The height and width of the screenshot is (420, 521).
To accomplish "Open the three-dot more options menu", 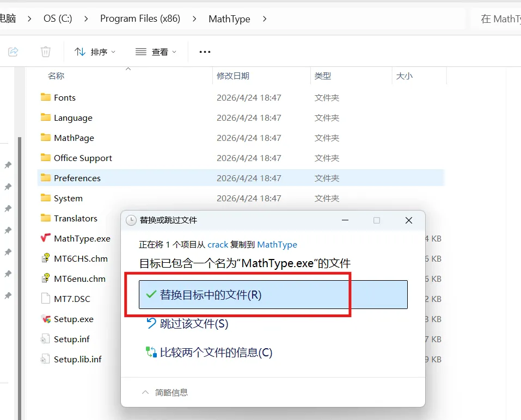I will click(x=205, y=52).
